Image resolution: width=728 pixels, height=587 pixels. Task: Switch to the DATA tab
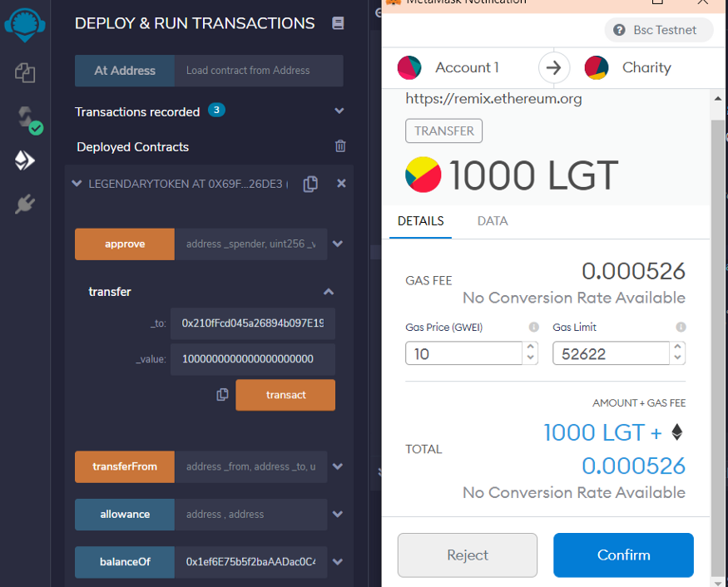click(x=493, y=221)
